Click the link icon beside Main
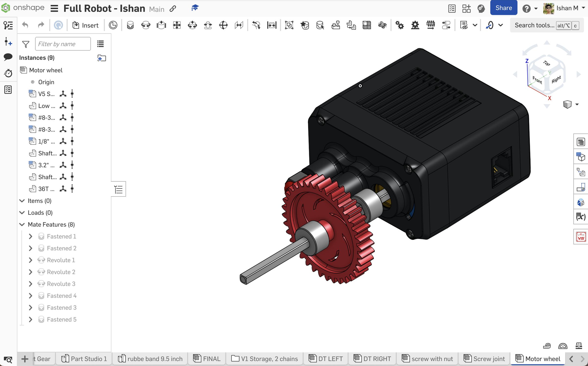 [173, 9]
